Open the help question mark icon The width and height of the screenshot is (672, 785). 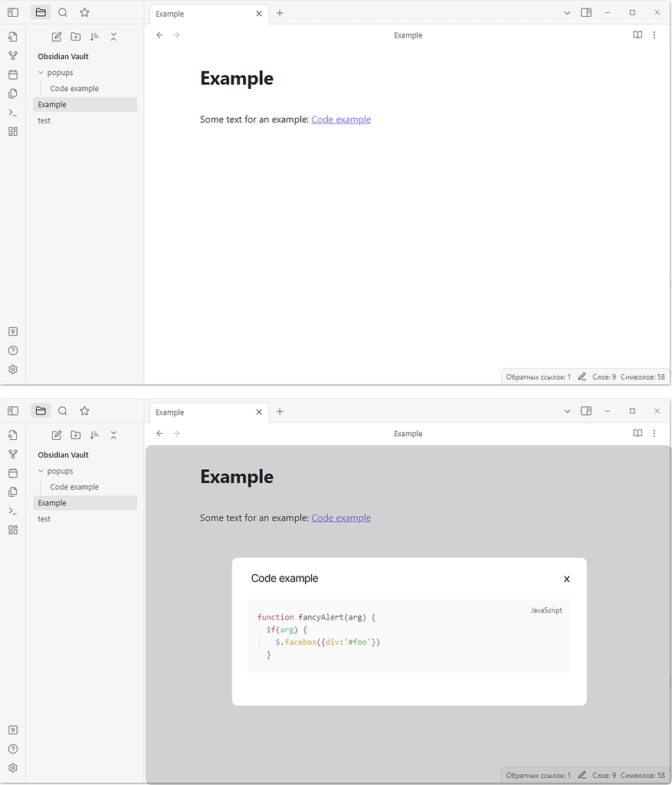tap(12, 350)
